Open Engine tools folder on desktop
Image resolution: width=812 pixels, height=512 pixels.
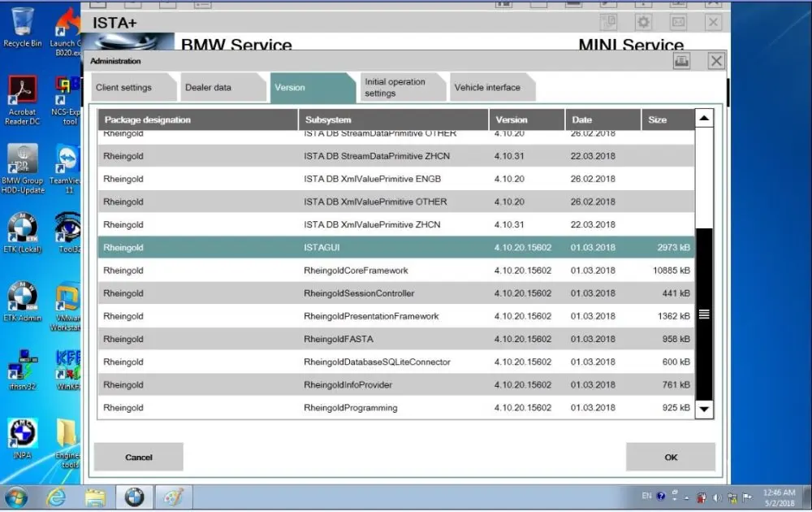(68, 444)
